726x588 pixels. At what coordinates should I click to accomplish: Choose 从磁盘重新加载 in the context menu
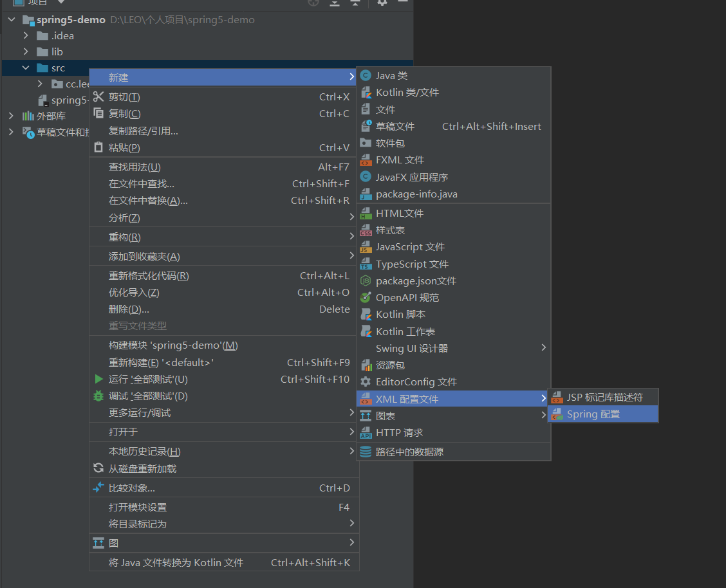(142, 469)
